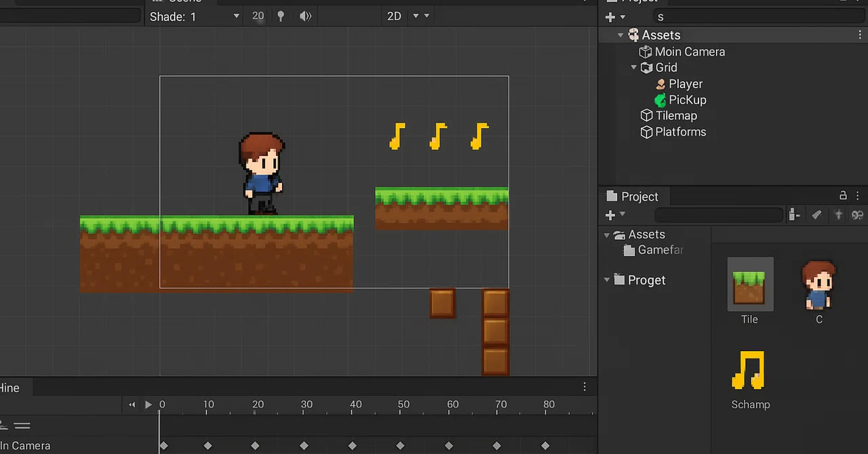This screenshot has width=868, height=454.
Task: Click the hierarchy search field containing s
Action: point(759,16)
